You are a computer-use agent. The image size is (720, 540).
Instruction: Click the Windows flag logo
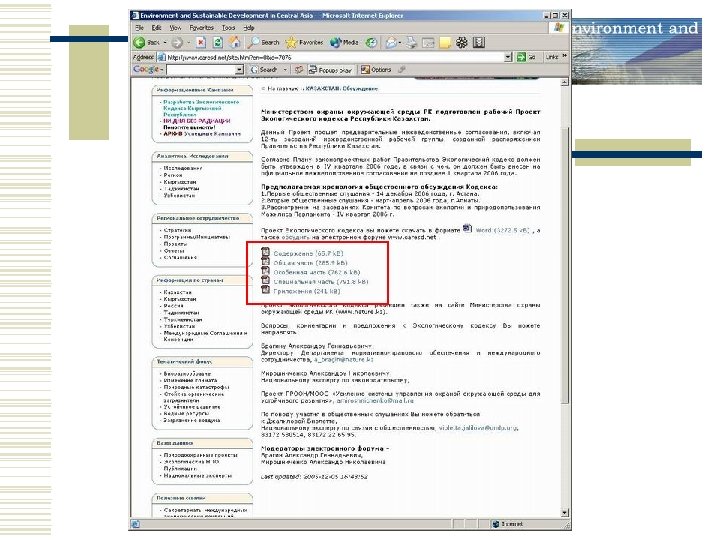click(x=558, y=28)
